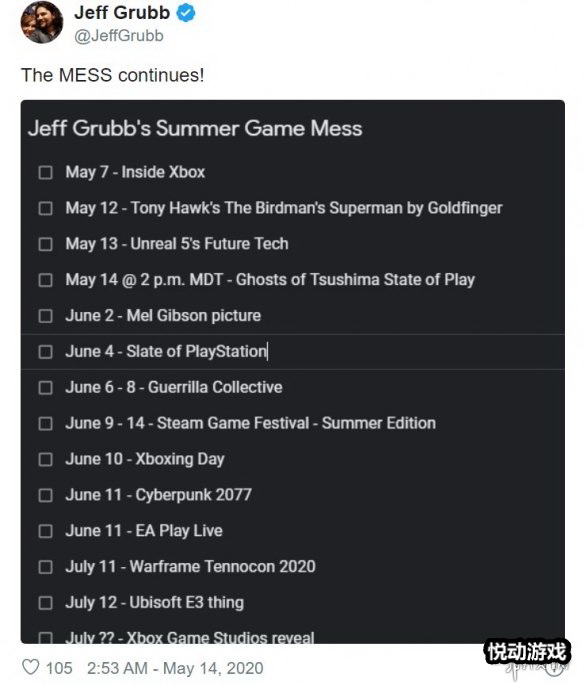This screenshot has width=584, height=685.
Task: Toggle the June 4 Slate of PlayStation checkbox
Action: pos(45,352)
